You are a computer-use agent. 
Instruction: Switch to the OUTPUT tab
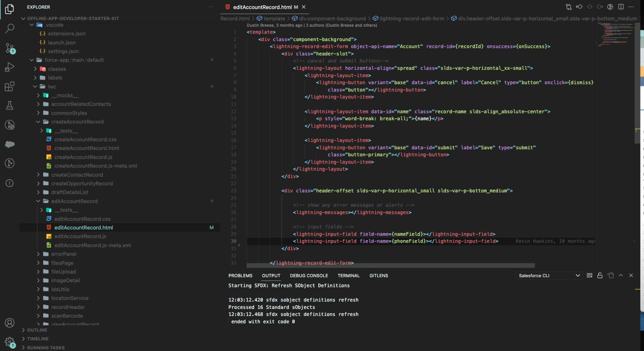[x=271, y=276]
